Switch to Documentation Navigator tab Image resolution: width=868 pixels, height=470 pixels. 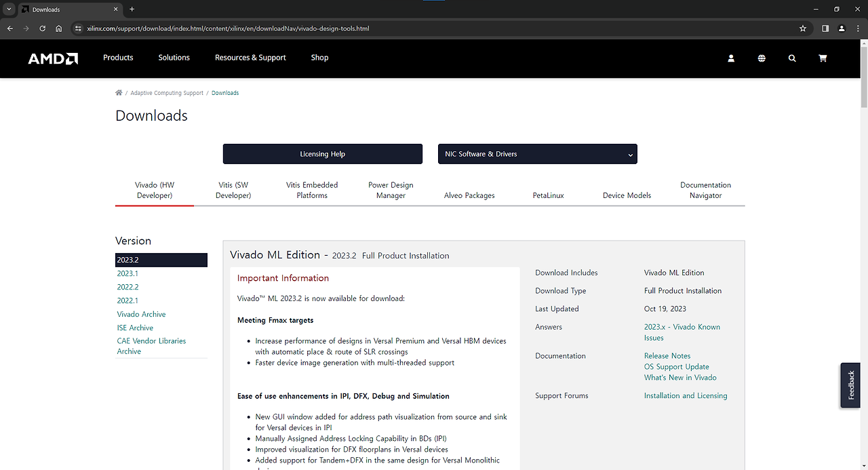(705, 190)
